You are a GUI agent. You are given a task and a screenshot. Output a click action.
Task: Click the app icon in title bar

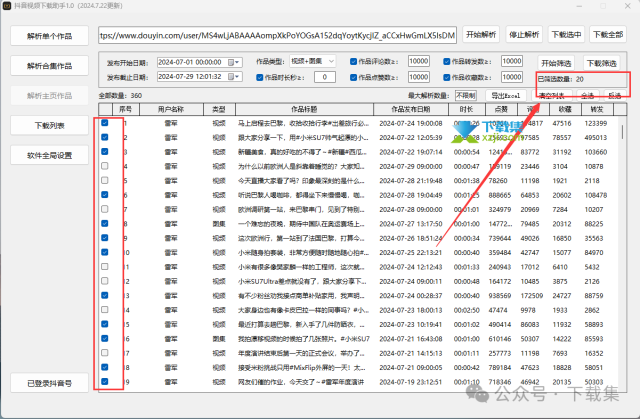pyautogui.click(x=7, y=6)
